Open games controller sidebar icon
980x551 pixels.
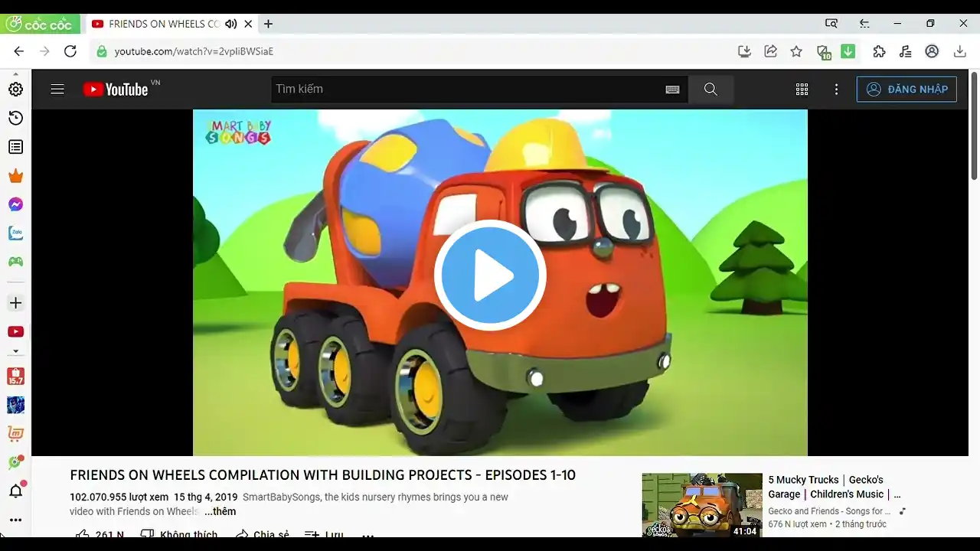pos(15,262)
